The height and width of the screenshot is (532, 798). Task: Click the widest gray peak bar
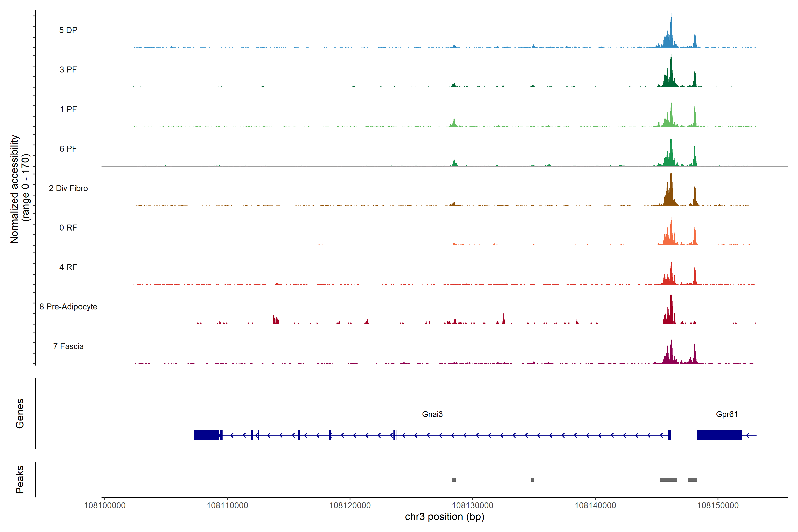click(668, 480)
